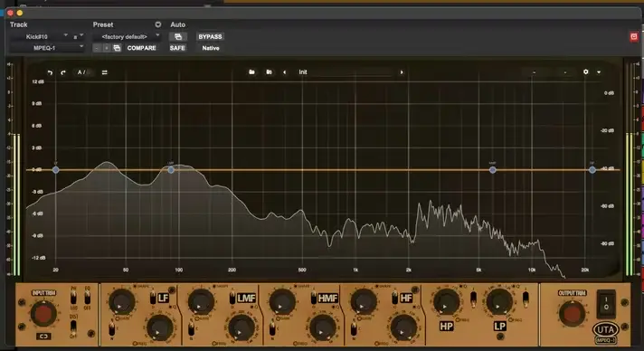Open the Kick#10 track selector
This screenshot has height=351, width=644.
(40, 36)
